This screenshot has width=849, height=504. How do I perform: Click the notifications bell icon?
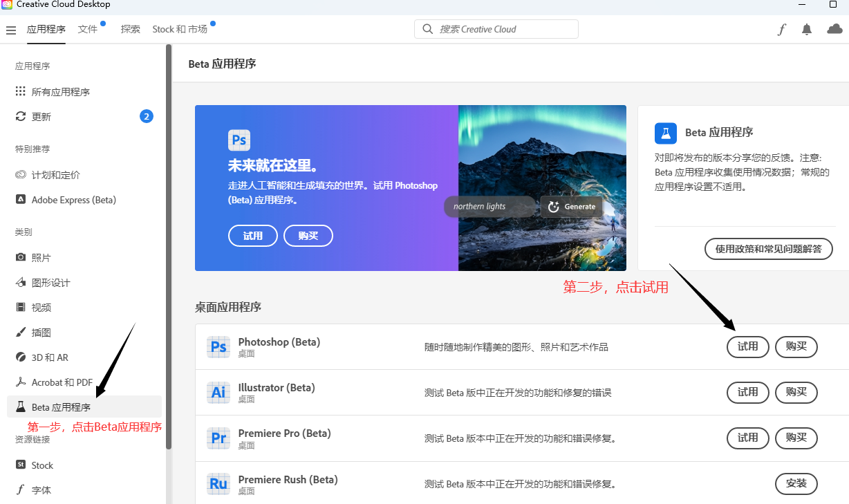click(x=807, y=29)
